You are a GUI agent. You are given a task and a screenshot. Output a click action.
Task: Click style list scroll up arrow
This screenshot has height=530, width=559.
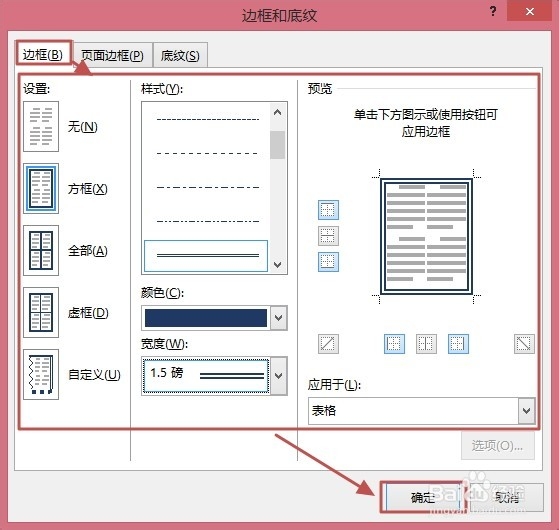tap(278, 113)
